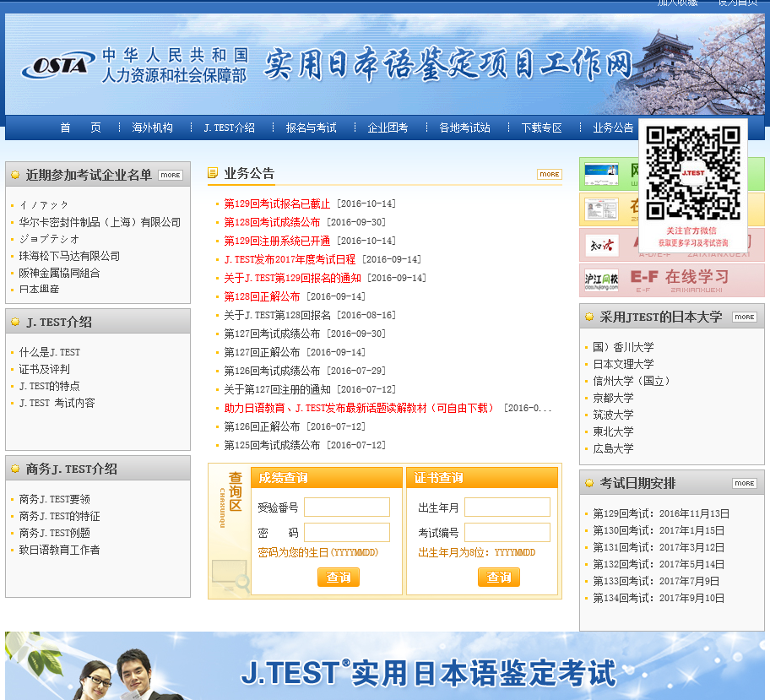Open 第129回考试：2016年11月13日 schedule entry
This screenshot has width=770, height=700.
point(661,514)
